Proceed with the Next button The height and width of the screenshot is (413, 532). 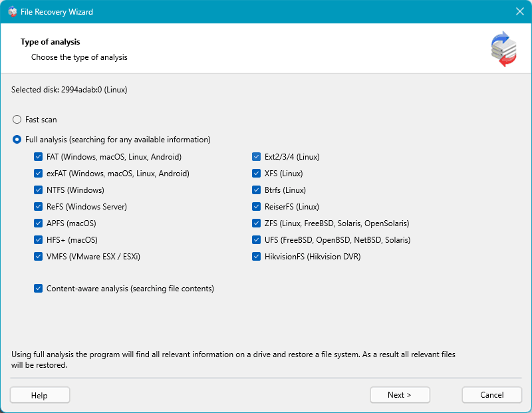[400, 394]
